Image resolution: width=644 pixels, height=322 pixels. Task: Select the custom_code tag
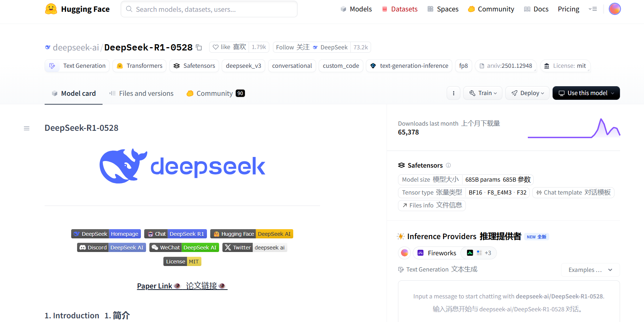tap(341, 66)
